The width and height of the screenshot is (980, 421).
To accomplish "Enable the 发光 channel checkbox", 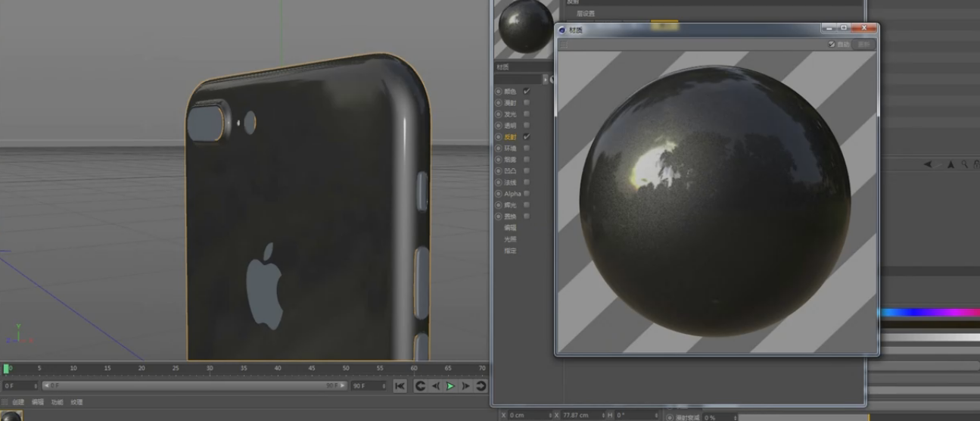I will pos(527,114).
